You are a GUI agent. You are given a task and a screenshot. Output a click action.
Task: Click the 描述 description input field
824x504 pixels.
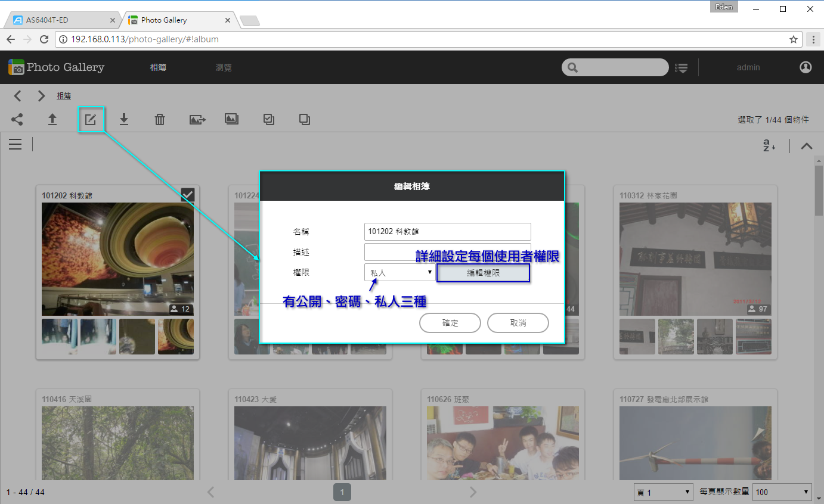[447, 252]
